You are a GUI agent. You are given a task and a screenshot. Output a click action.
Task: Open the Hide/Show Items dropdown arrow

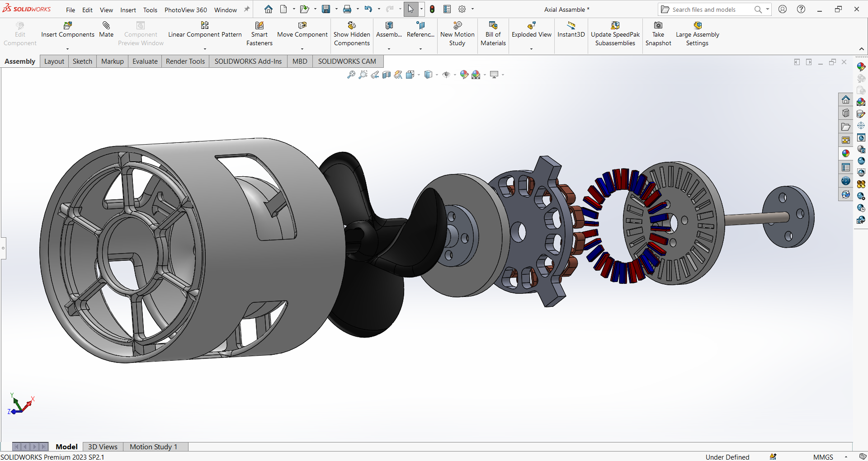455,75
